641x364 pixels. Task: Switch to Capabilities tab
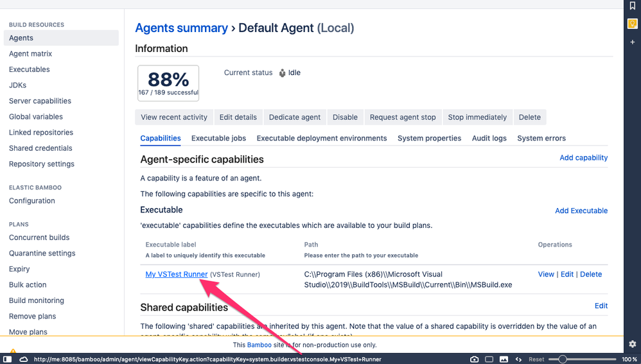click(161, 138)
